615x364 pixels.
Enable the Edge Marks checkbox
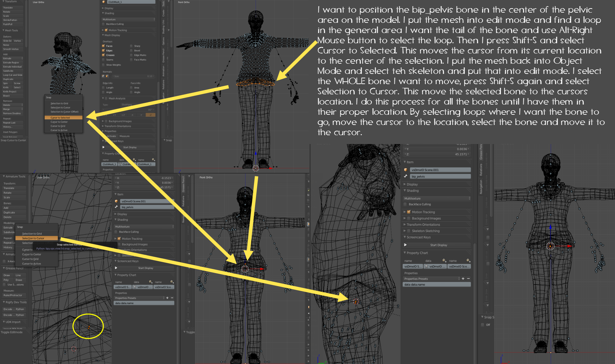click(x=131, y=55)
